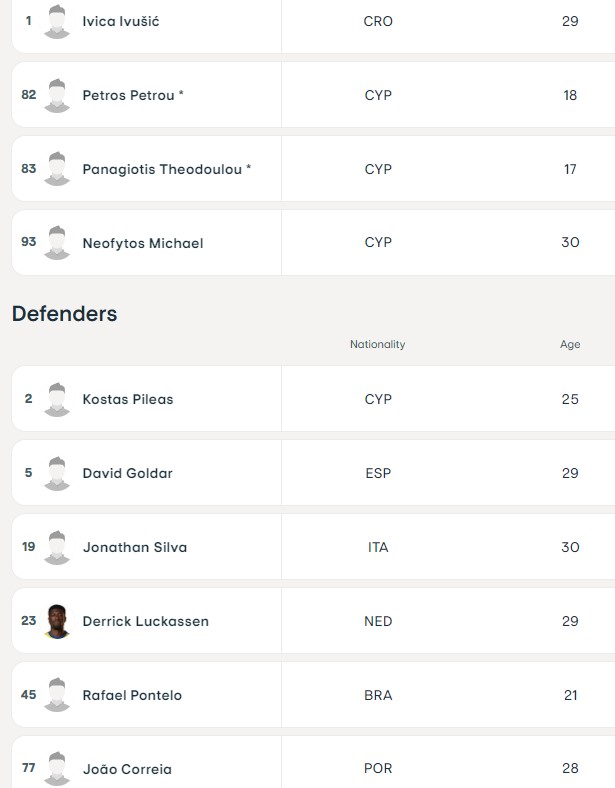
Task: Select Panagiotis Theodoulou player name
Action: coord(166,169)
